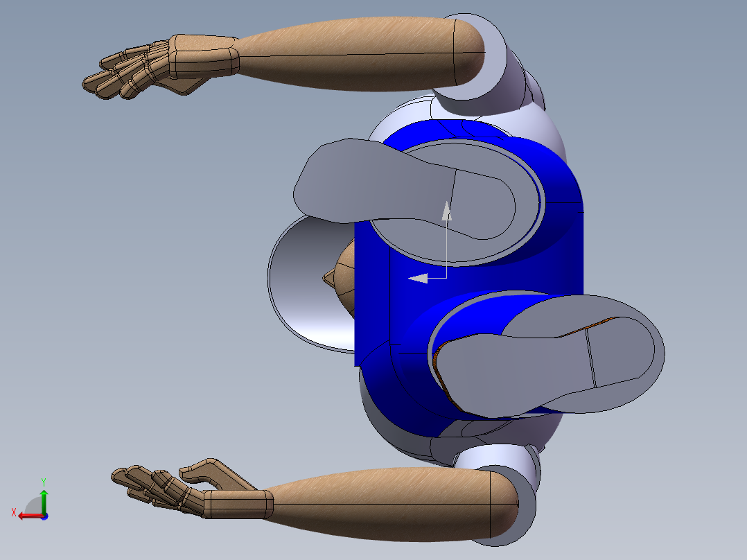Click the white left-pointing arrow on the model
This screenshot has height=560, width=747.
(418, 279)
